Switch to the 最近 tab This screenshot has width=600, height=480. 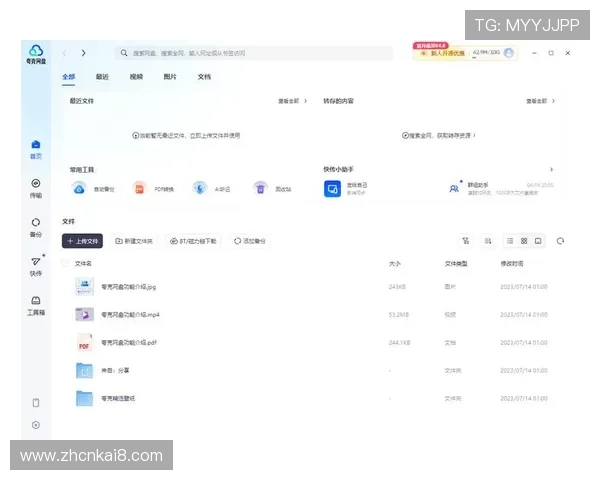pyautogui.click(x=102, y=77)
